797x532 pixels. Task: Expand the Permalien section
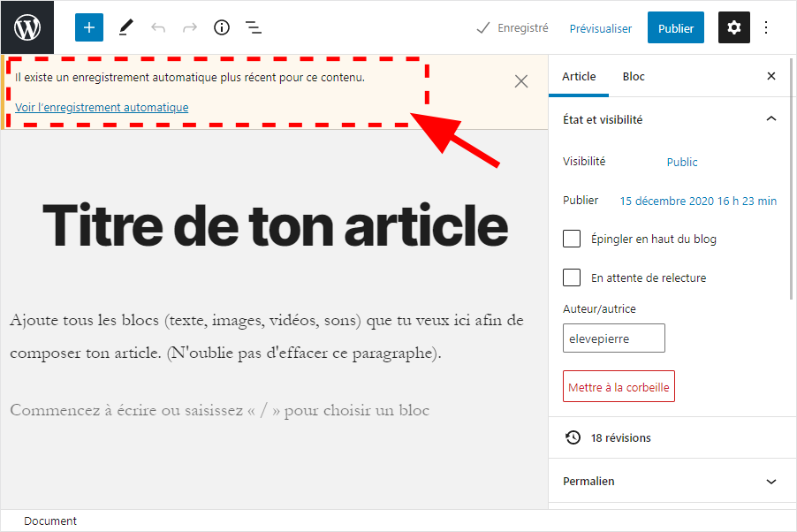pos(770,482)
